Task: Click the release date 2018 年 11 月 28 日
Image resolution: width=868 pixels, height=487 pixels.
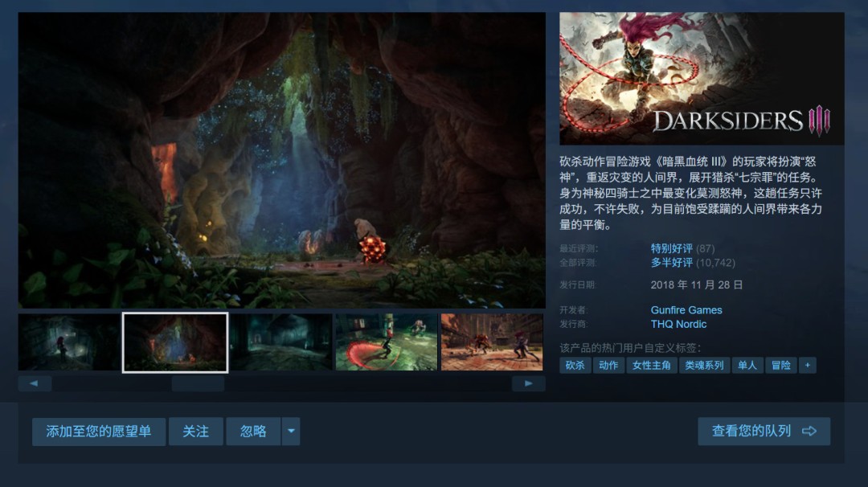Action: 696,285
